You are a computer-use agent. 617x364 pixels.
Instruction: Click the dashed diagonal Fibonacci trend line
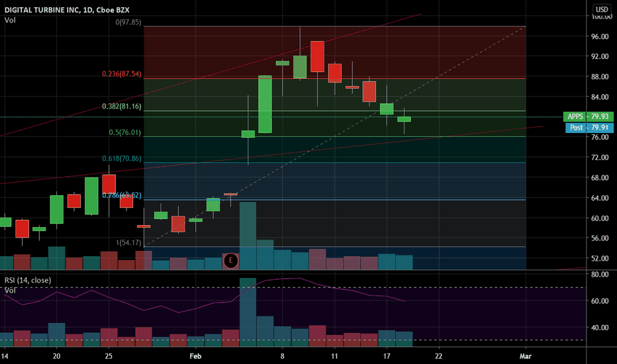[334, 136]
